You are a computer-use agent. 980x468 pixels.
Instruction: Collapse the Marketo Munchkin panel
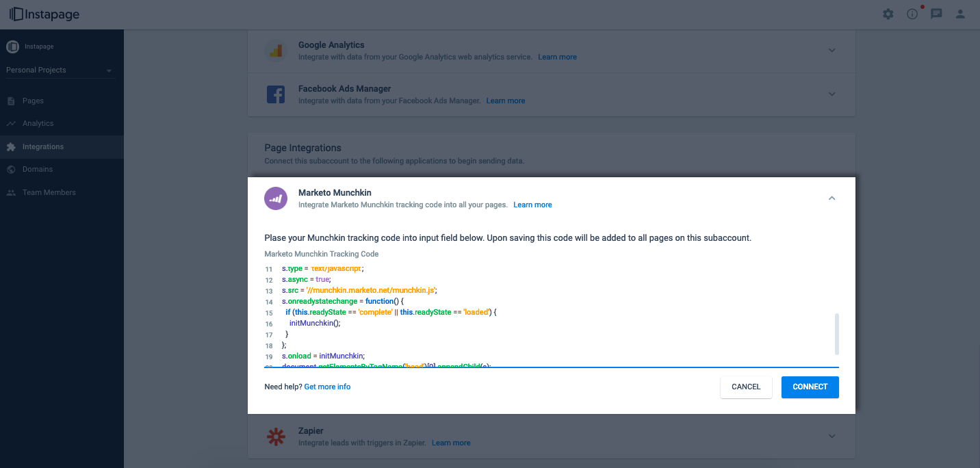(831, 198)
